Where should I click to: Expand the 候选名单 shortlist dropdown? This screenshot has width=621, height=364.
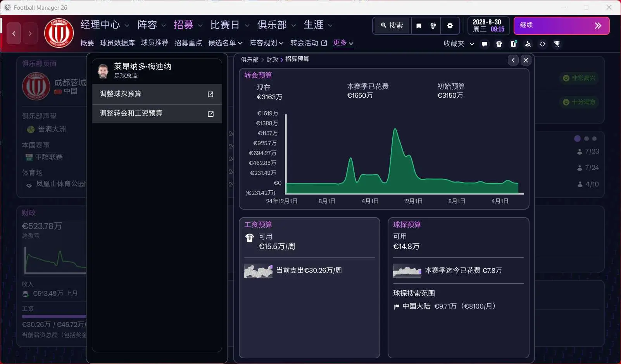[x=225, y=43]
